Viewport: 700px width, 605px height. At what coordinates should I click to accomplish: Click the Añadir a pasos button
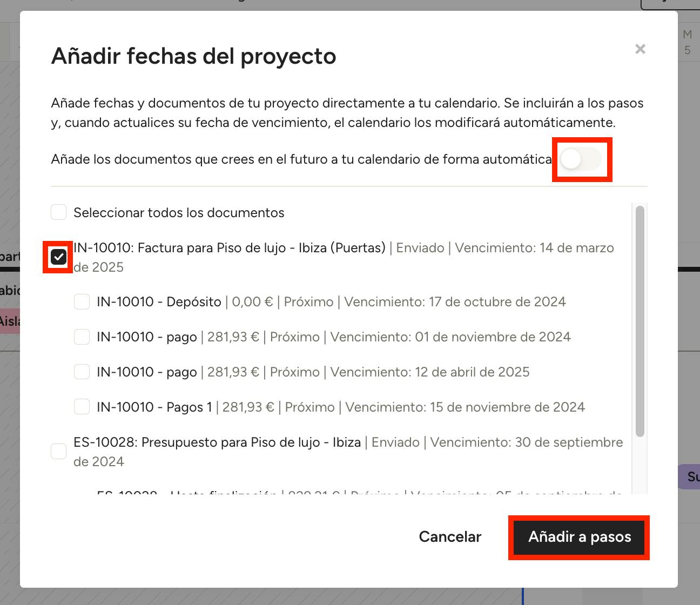point(579,537)
